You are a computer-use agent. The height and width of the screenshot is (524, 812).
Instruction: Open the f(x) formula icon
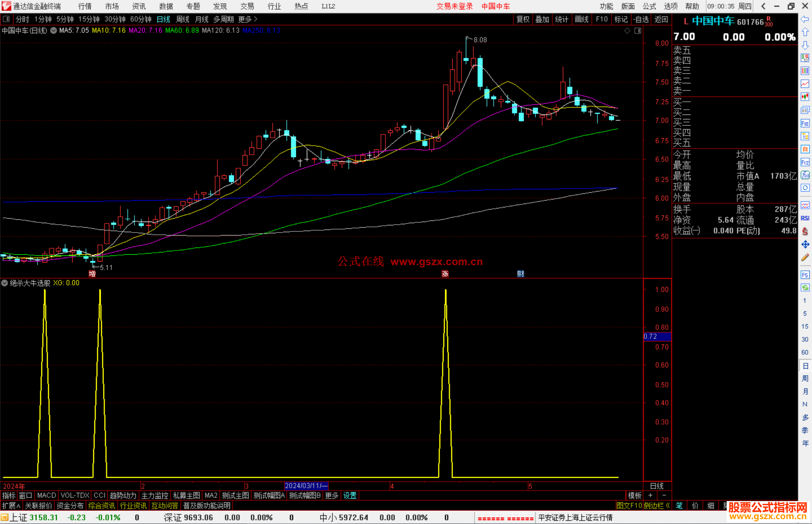tap(805, 175)
